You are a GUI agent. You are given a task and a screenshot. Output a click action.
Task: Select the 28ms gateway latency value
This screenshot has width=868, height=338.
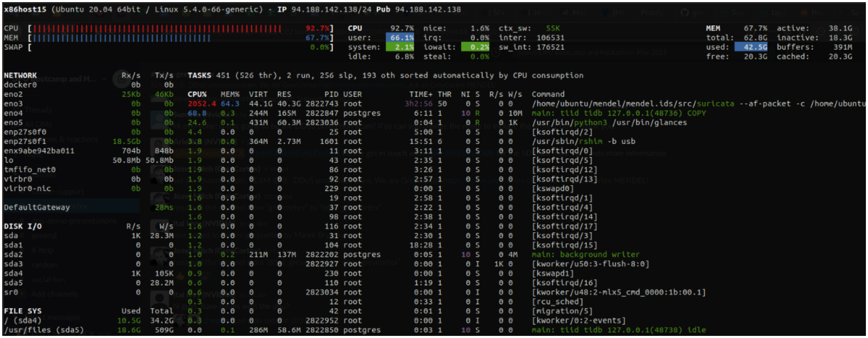[164, 207]
